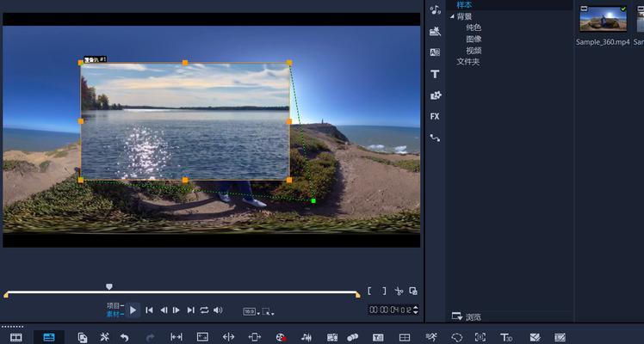Open the customize tools wrench icon

click(105, 337)
